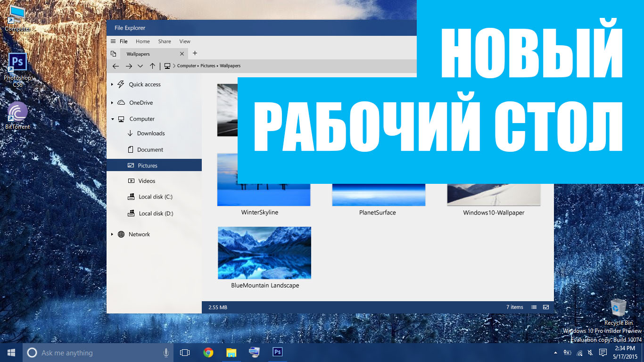Select the BlueMountain Landscape thumbnail
This screenshot has height=362, width=644.
click(264, 253)
